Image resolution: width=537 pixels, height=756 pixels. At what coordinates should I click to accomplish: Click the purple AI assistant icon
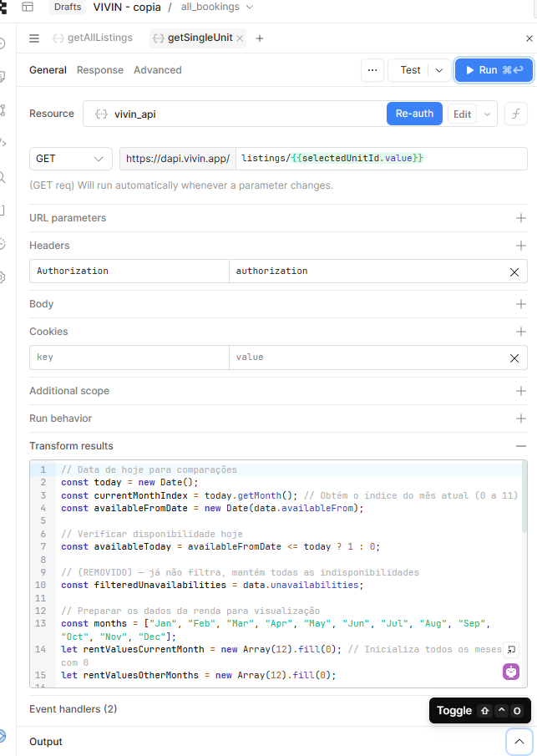pyautogui.click(x=511, y=671)
